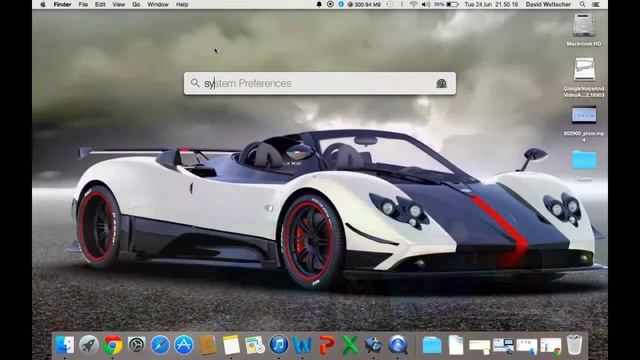The image size is (640, 360).
Task: Open Finder from the Dock
Action: point(65,345)
